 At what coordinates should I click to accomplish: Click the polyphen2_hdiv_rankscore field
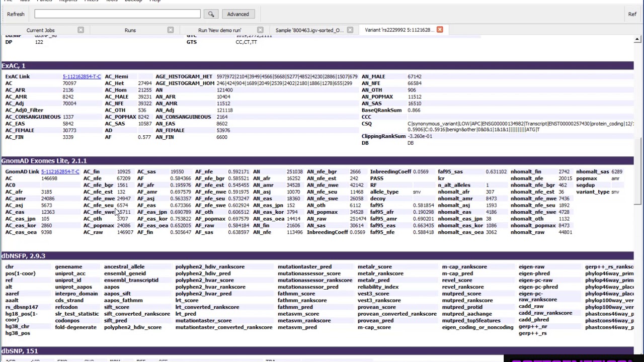pyautogui.click(x=210, y=267)
